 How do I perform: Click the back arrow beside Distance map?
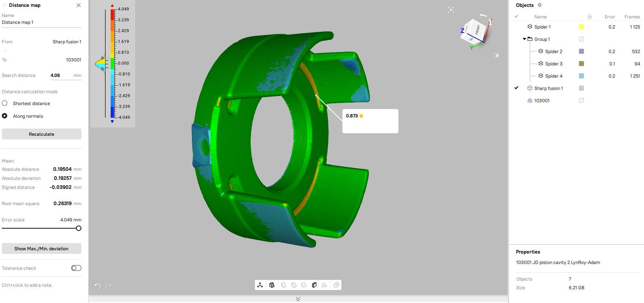point(5,5)
